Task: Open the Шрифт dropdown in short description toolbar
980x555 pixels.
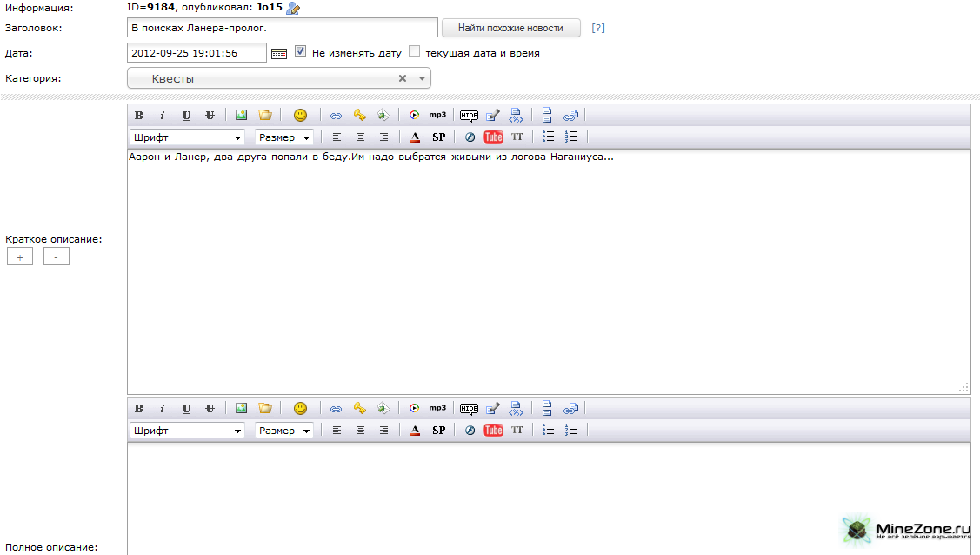Action: coord(187,137)
